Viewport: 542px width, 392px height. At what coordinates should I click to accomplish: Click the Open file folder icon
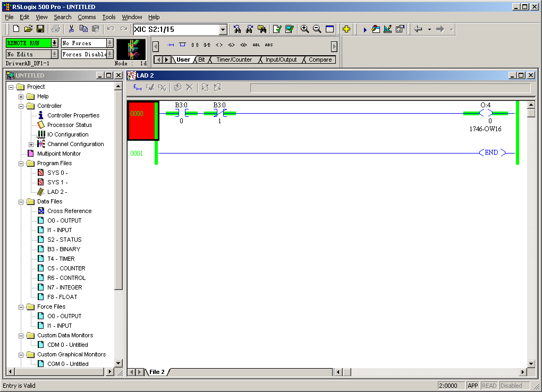(28, 29)
